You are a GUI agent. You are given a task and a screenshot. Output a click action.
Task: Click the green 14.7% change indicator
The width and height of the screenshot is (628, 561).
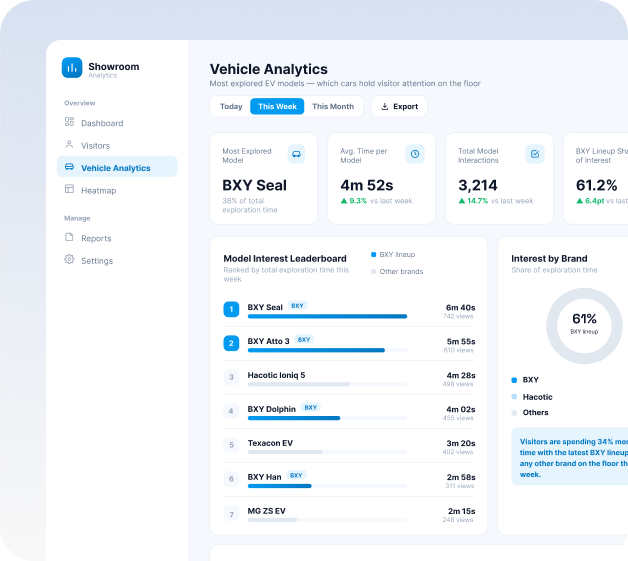(x=473, y=201)
